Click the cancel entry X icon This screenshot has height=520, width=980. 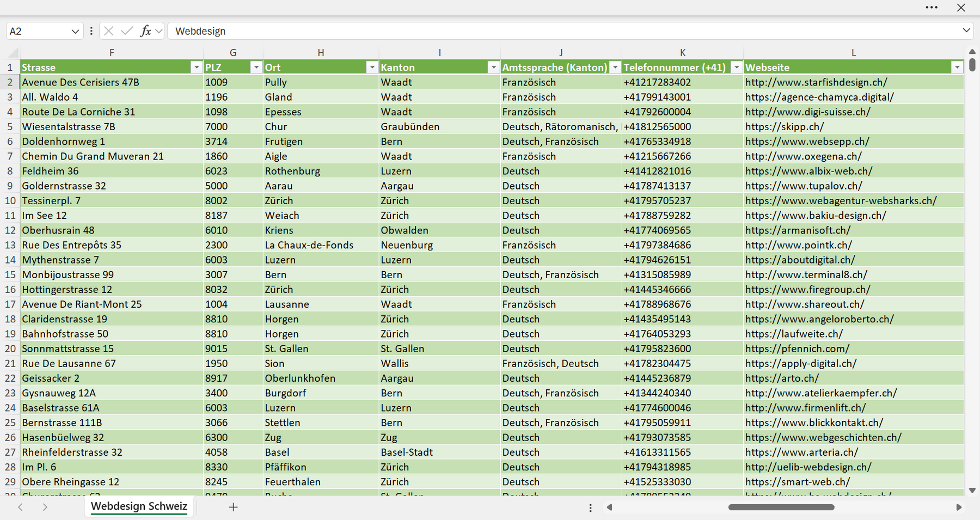pos(109,31)
